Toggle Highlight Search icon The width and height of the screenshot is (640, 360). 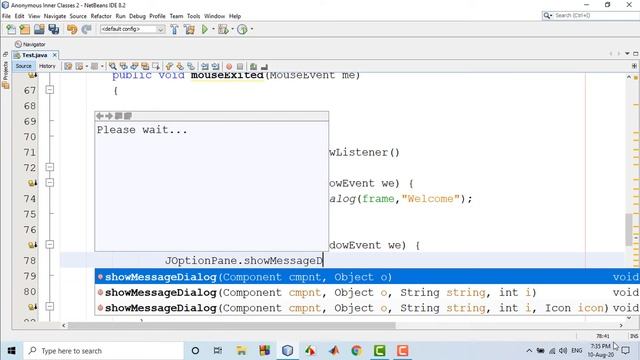[145, 66]
